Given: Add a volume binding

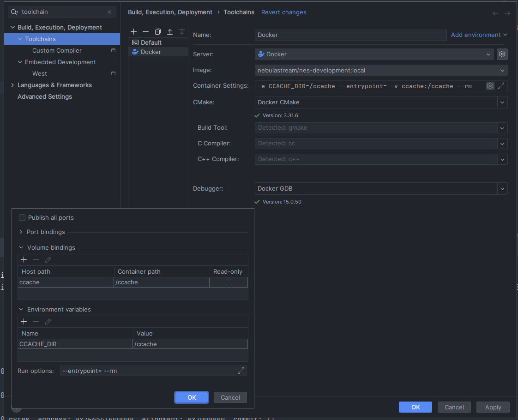Looking at the screenshot, I should pyautogui.click(x=24, y=260).
